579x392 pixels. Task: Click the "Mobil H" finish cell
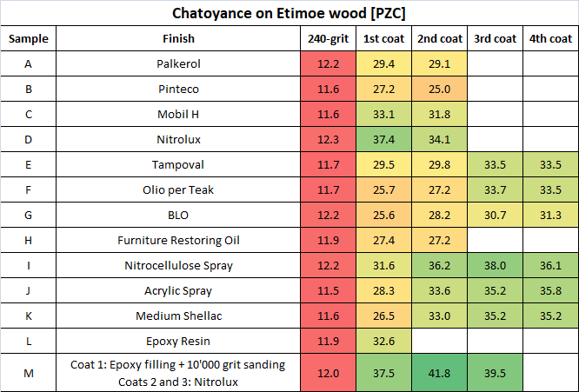(x=178, y=114)
